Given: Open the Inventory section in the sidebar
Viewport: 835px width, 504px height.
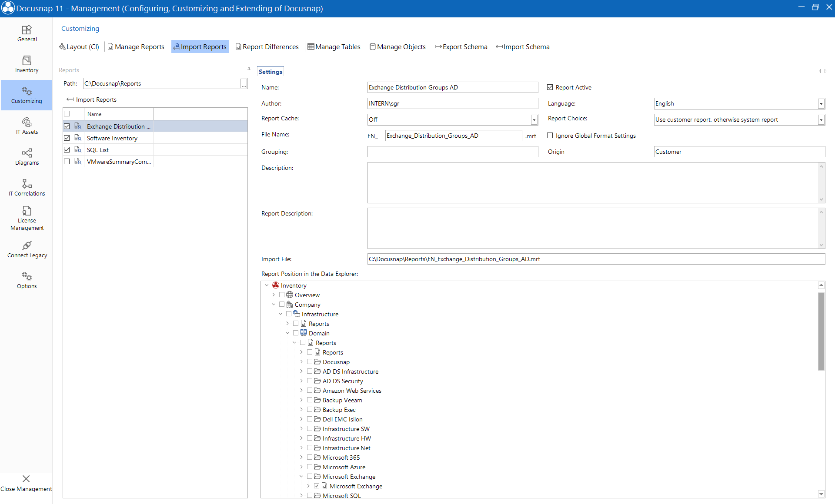Looking at the screenshot, I should (27, 64).
